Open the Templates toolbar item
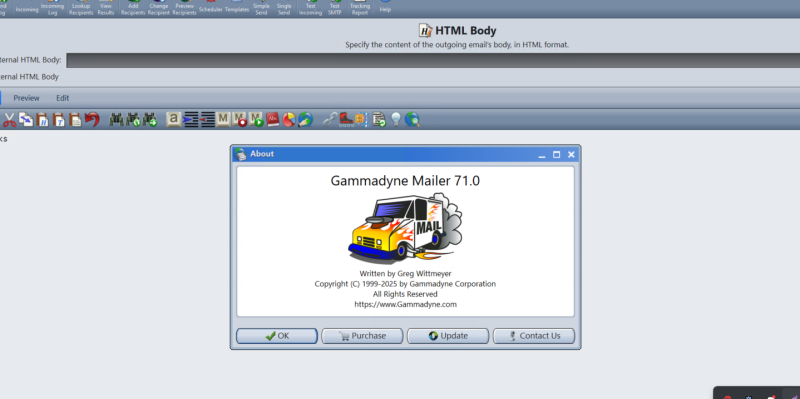The height and width of the screenshot is (399, 800). click(237, 7)
